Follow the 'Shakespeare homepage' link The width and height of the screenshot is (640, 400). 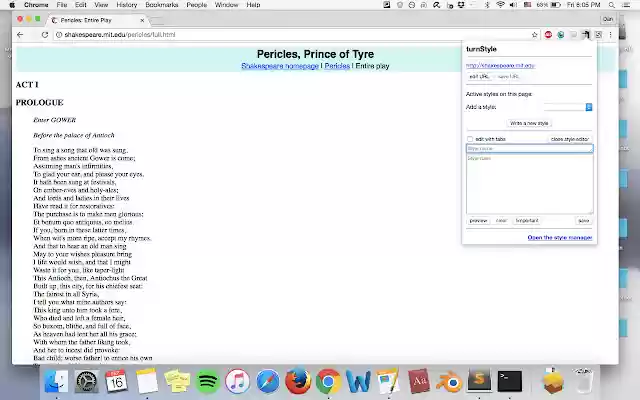[x=280, y=66]
